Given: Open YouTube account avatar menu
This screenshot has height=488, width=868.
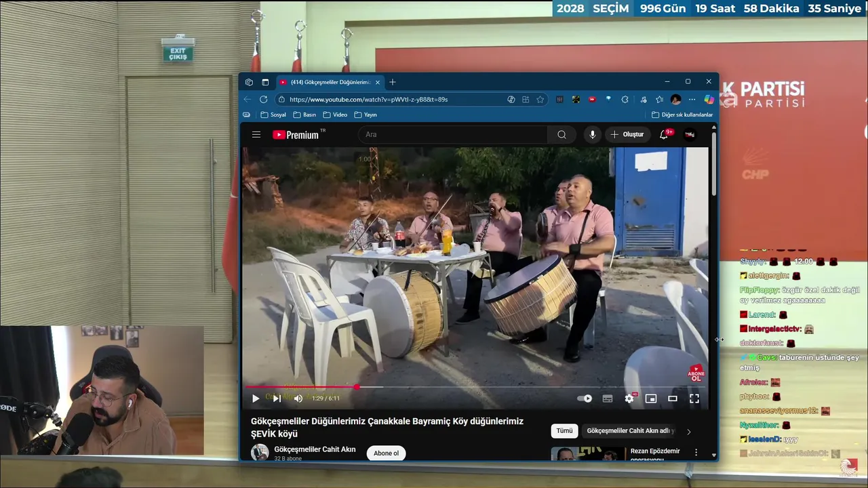Looking at the screenshot, I should [x=690, y=134].
